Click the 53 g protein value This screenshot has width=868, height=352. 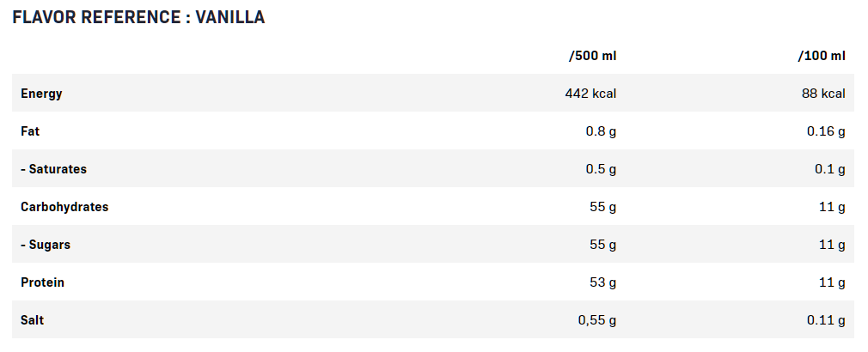pyautogui.click(x=602, y=282)
